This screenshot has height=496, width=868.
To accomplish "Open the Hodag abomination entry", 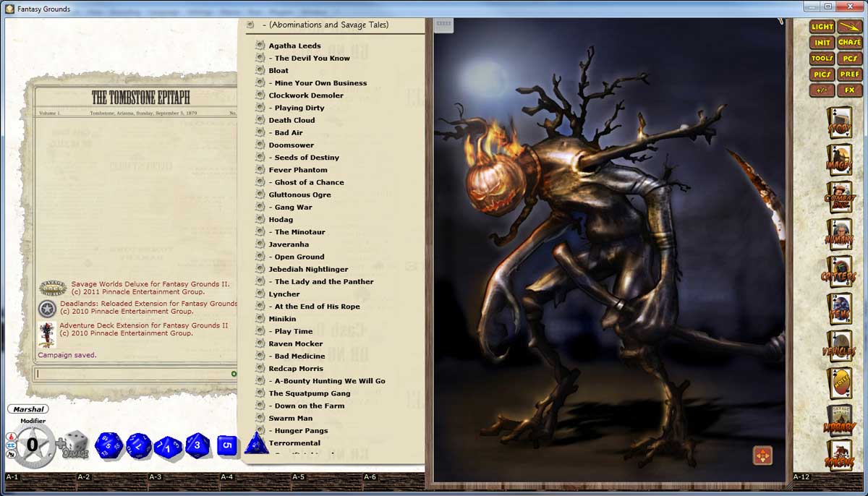I will coord(281,219).
